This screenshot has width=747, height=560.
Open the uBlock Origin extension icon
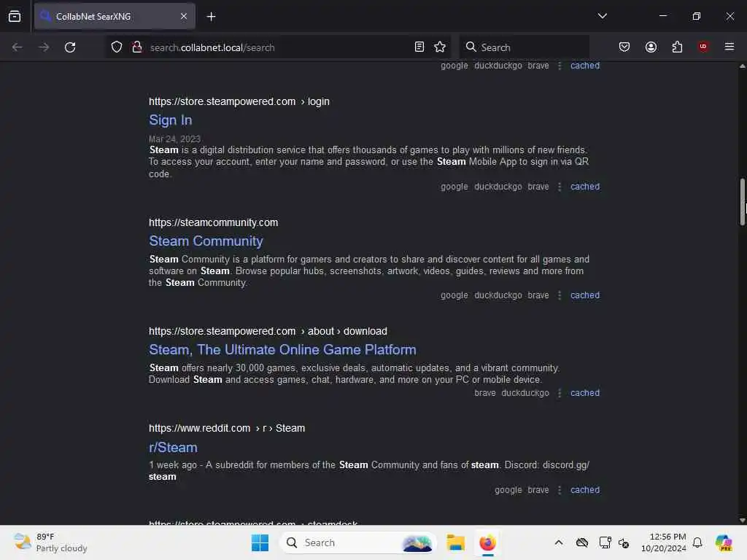(x=703, y=47)
